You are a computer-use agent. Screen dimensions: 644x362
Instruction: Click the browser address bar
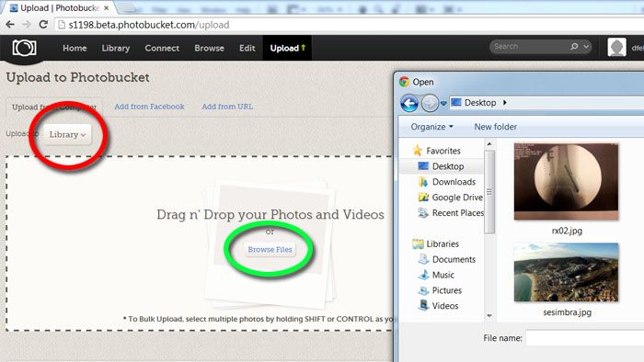coord(349,25)
